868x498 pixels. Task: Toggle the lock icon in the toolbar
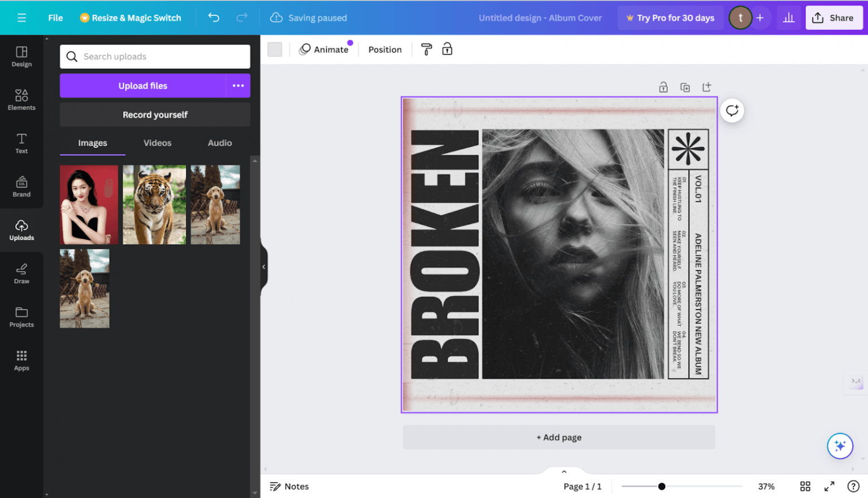click(x=447, y=50)
